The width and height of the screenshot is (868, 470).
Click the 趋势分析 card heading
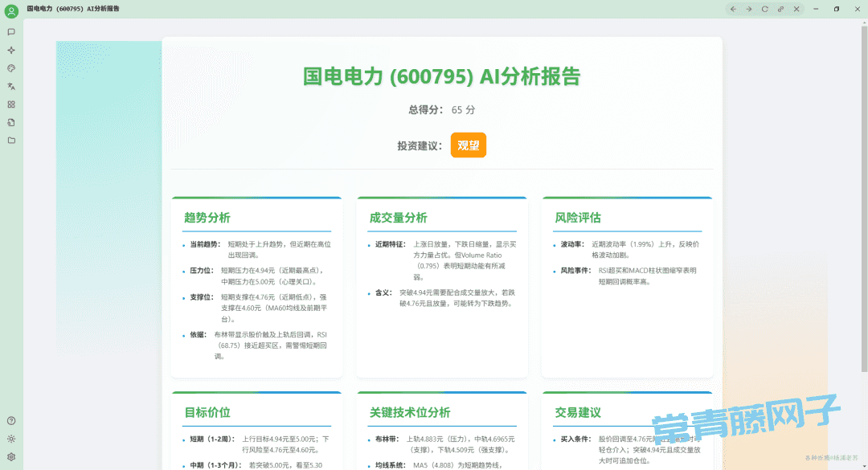[207, 218]
